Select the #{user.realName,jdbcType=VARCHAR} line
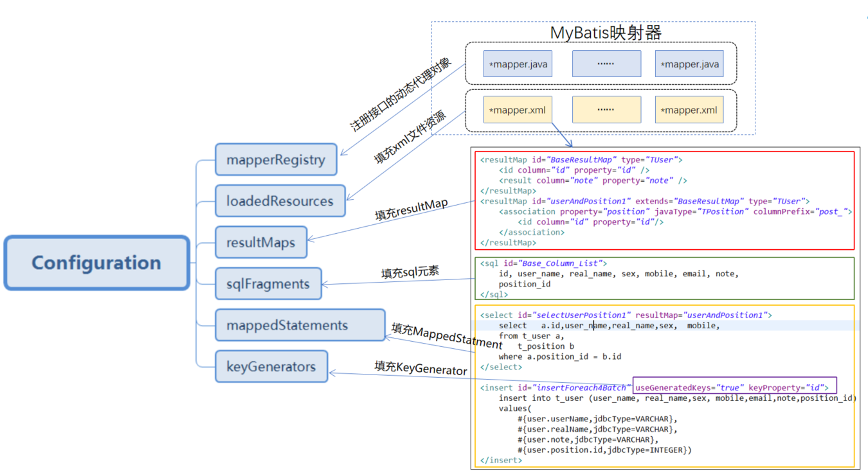The image size is (868, 476). 597,428
